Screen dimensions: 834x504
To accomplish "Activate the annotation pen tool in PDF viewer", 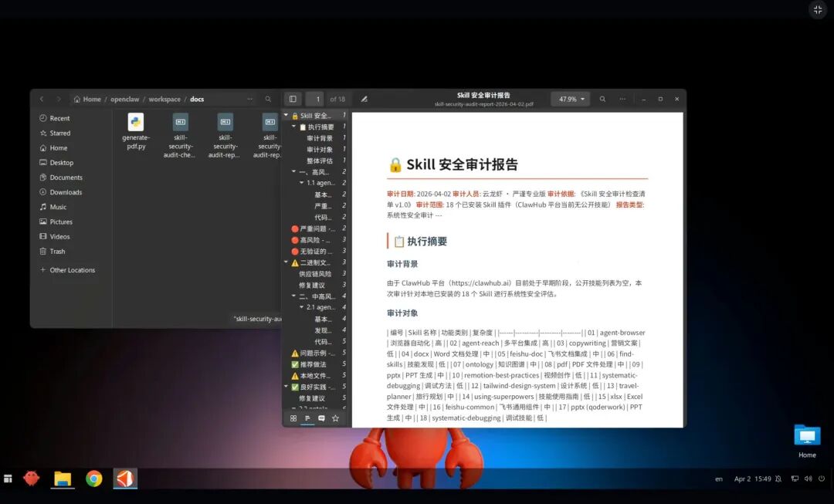I will [x=364, y=99].
